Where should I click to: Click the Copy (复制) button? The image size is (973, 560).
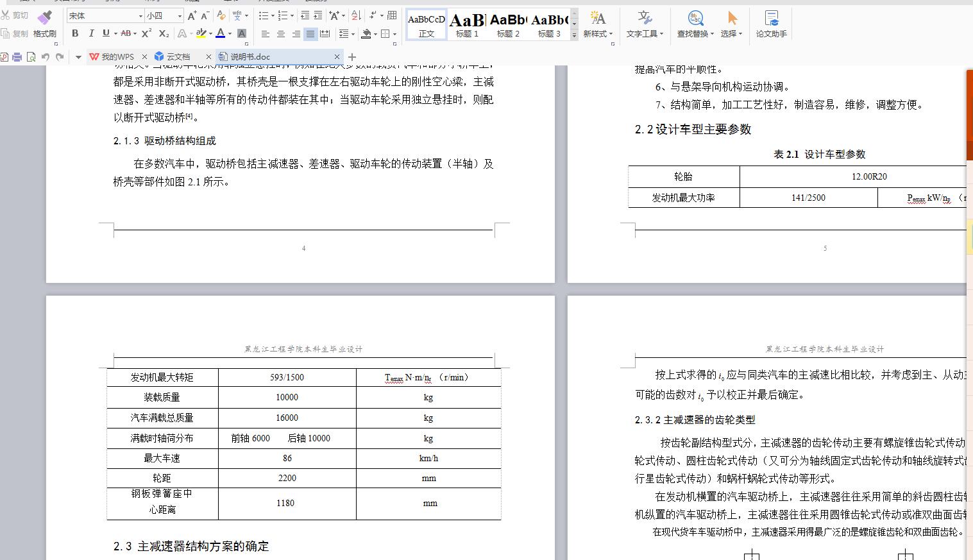coord(15,33)
